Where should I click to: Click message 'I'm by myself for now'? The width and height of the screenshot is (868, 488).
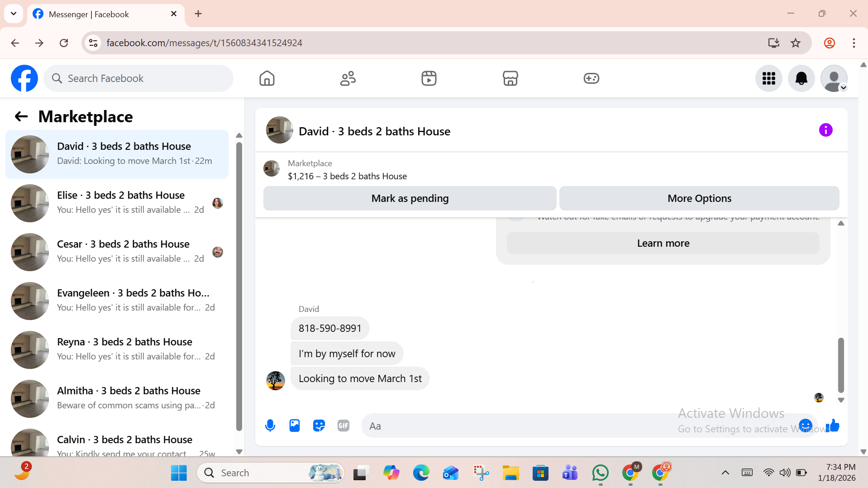point(347,354)
